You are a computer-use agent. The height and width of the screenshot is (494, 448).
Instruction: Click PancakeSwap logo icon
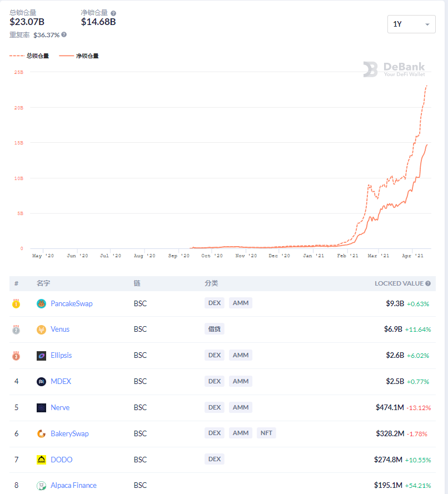(41, 304)
